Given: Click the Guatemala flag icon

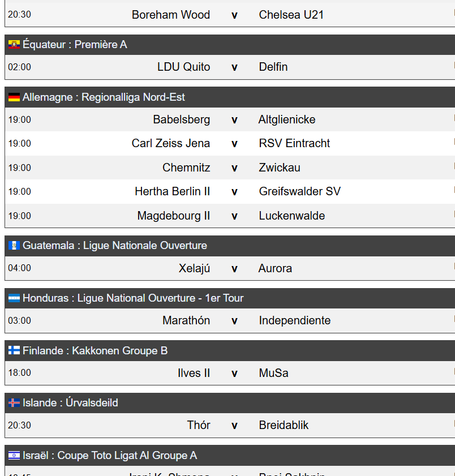Looking at the screenshot, I should (x=14, y=245).
